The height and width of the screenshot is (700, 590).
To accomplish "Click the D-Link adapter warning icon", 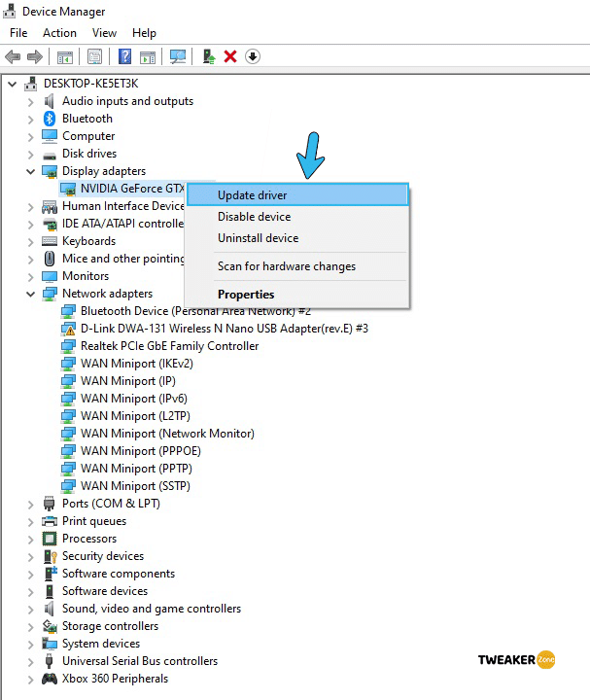I will (68, 329).
